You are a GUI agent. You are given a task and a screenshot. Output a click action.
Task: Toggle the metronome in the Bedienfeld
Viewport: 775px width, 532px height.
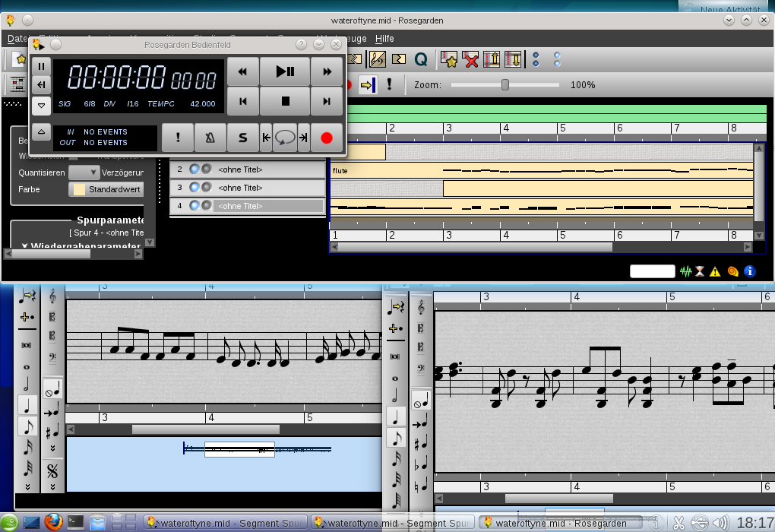point(210,138)
